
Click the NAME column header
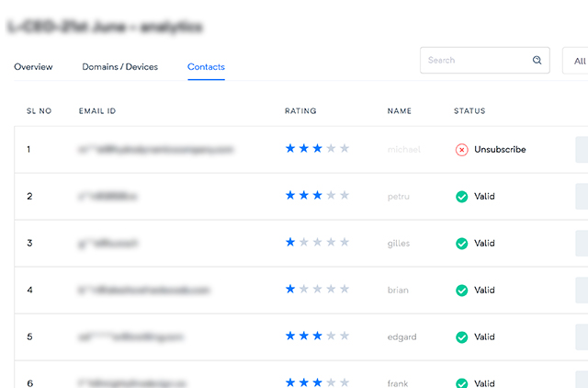tap(400, 111)
